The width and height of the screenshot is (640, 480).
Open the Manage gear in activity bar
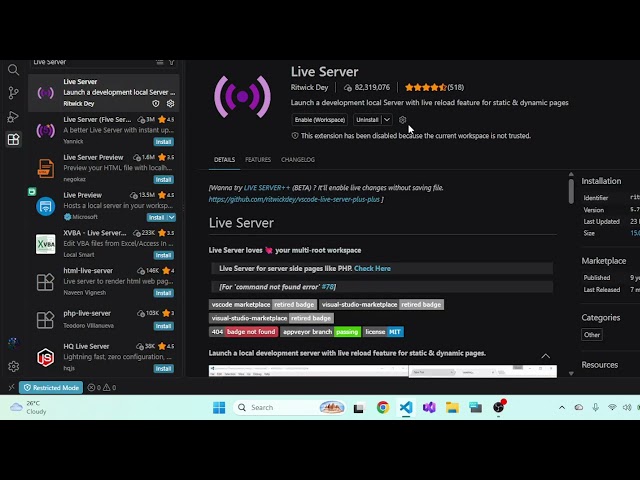pyautogui.click(x=13, y=366)
